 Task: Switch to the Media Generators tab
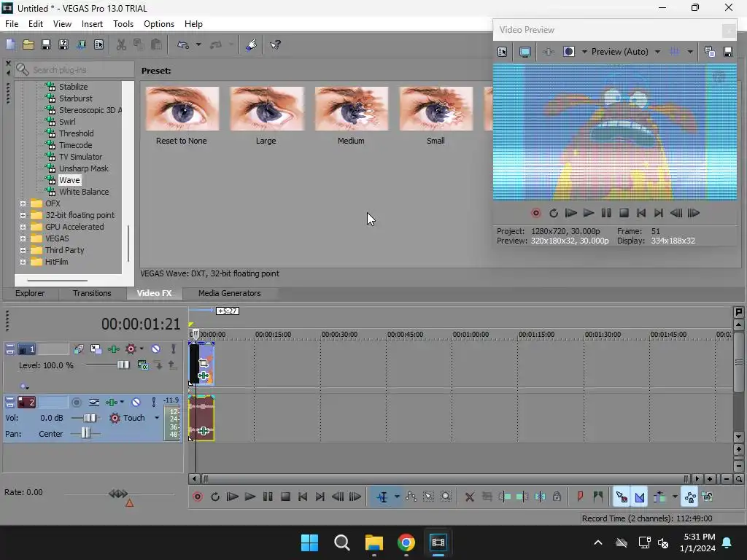point(229,293)
